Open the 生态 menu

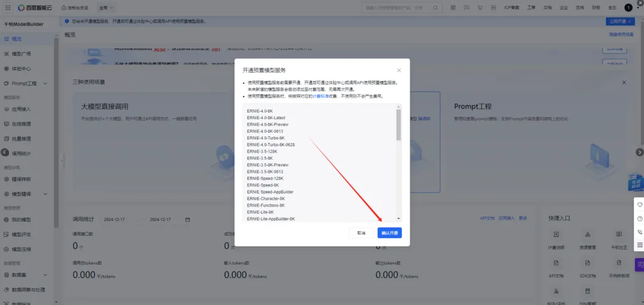[612, 8]
